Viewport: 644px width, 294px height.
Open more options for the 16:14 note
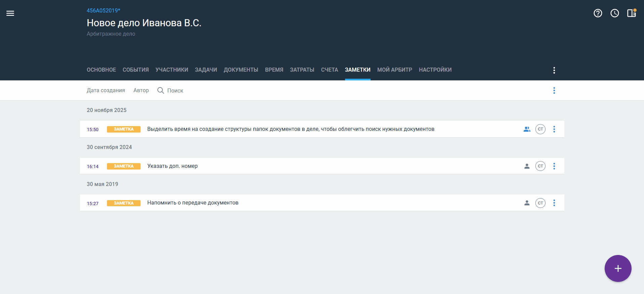(554, 166)
